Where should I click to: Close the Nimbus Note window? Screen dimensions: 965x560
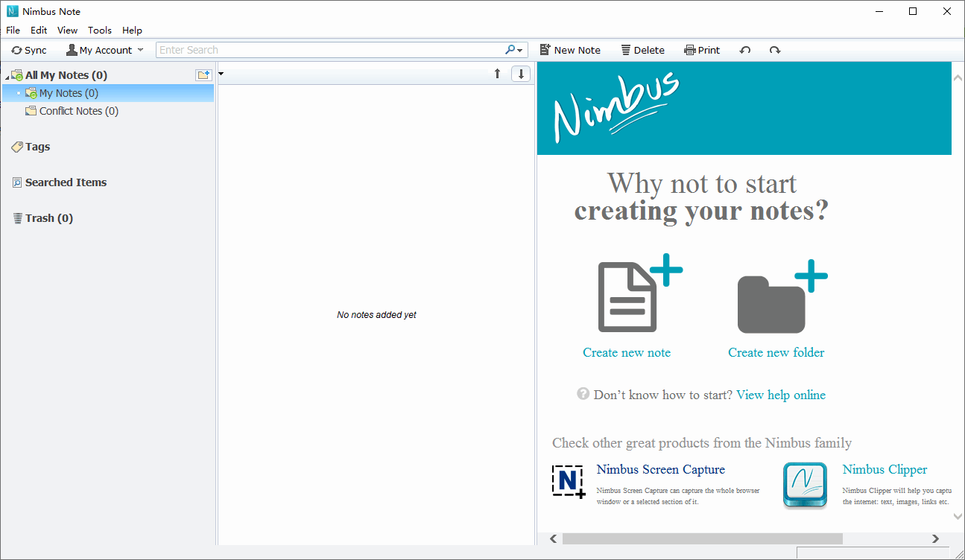coord(947,11)
